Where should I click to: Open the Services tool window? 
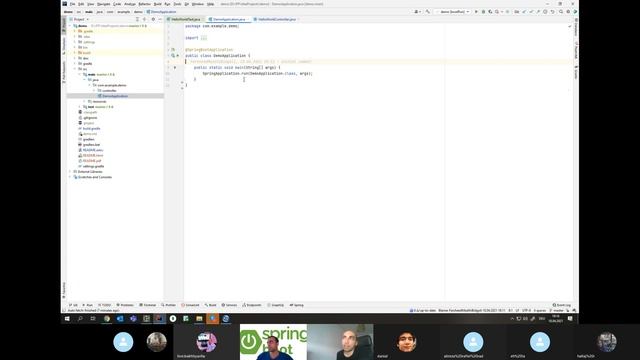coord(229,305)
